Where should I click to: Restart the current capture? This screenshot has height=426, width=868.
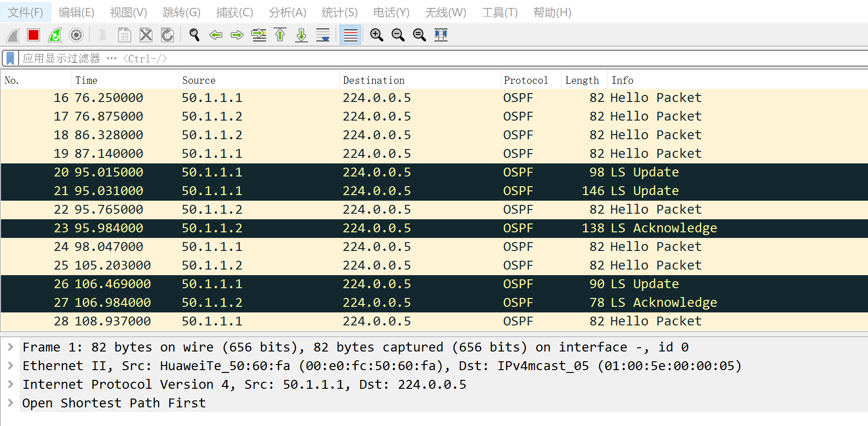(x=55, y=35)
